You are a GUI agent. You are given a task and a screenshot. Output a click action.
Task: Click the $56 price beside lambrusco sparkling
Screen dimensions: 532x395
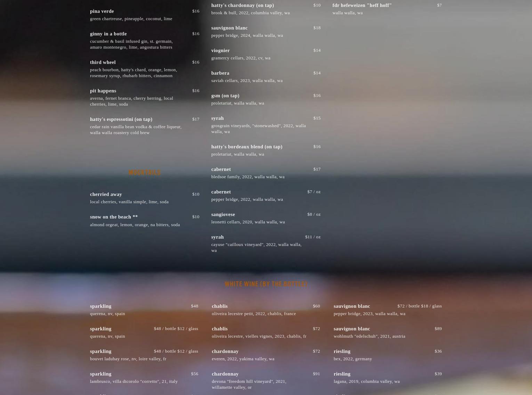coord(194,373)
